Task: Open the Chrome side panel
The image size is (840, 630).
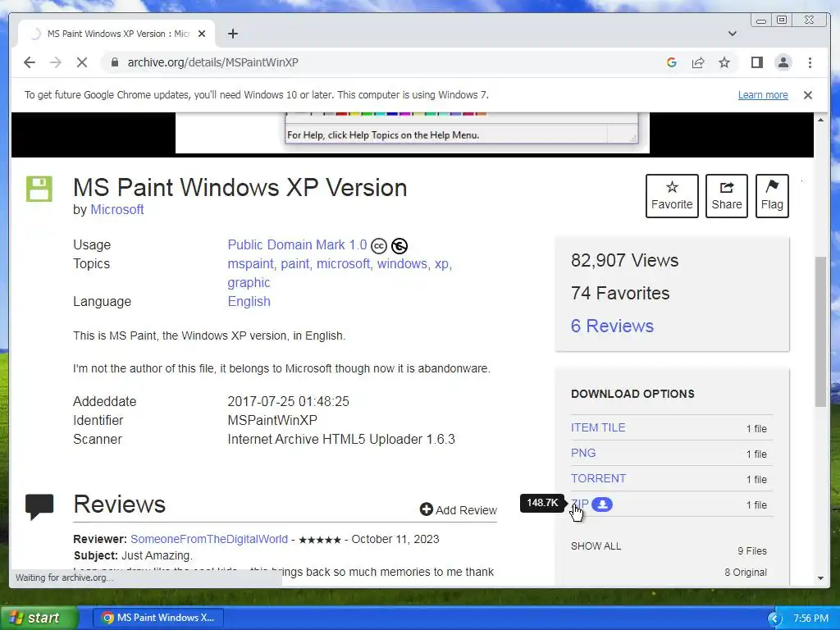Action: pos(757,62)
